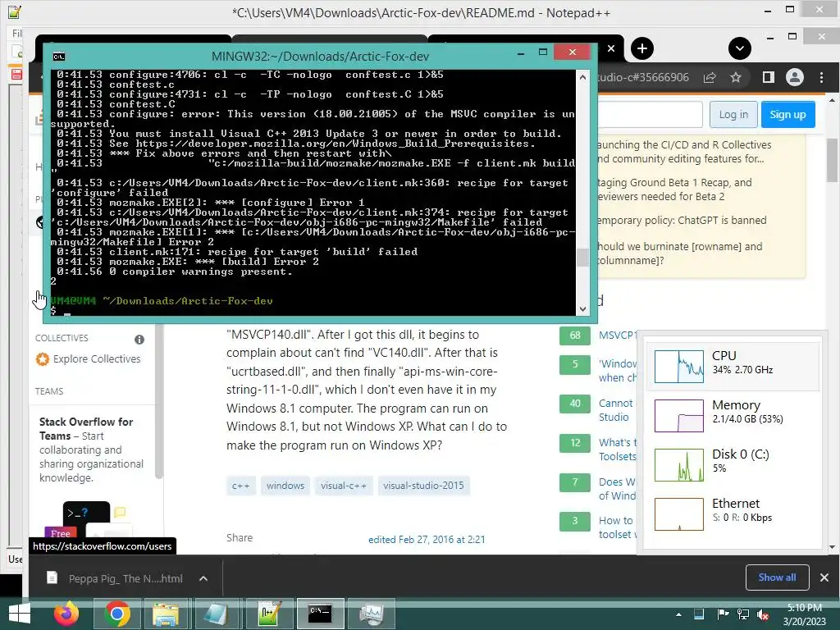
Task: Click the terminal scrollbar thumb
Action: point(583,258)
